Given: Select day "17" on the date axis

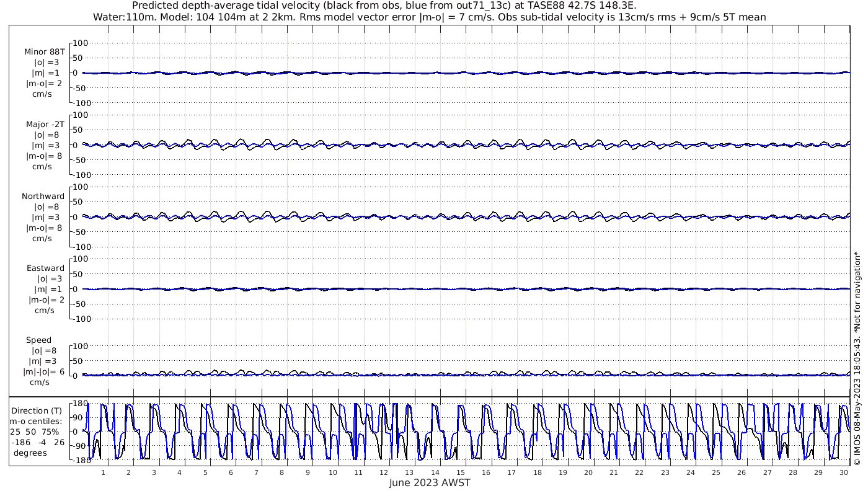Looking at the screenshot, I should coord(511,472).
